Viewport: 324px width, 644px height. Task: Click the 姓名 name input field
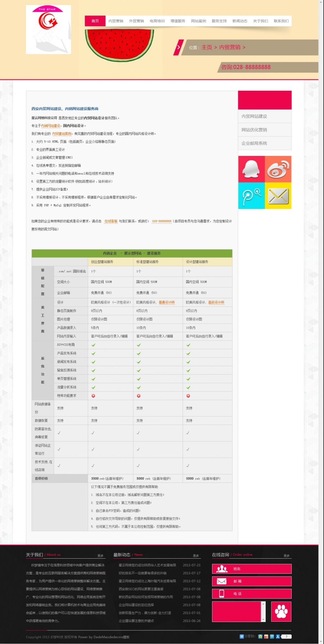[252, 569]
